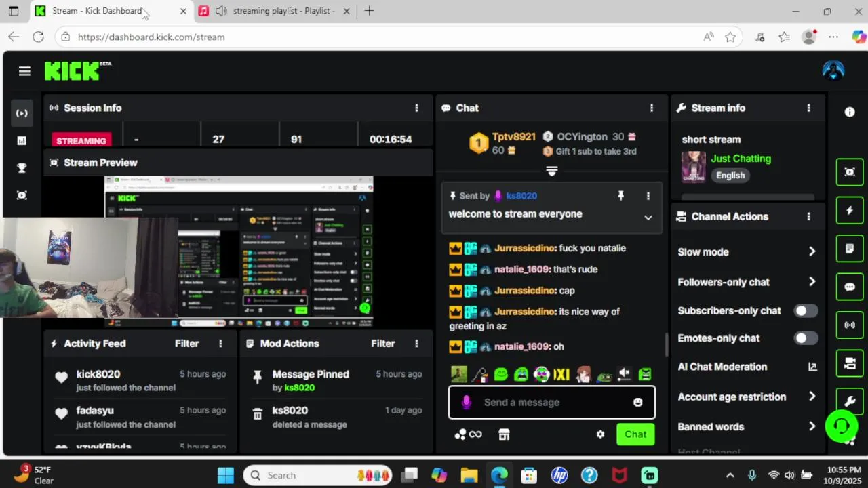Open the Session Info options menu
The height and width of the screenshot is (488, 868).
click(416, 108)
